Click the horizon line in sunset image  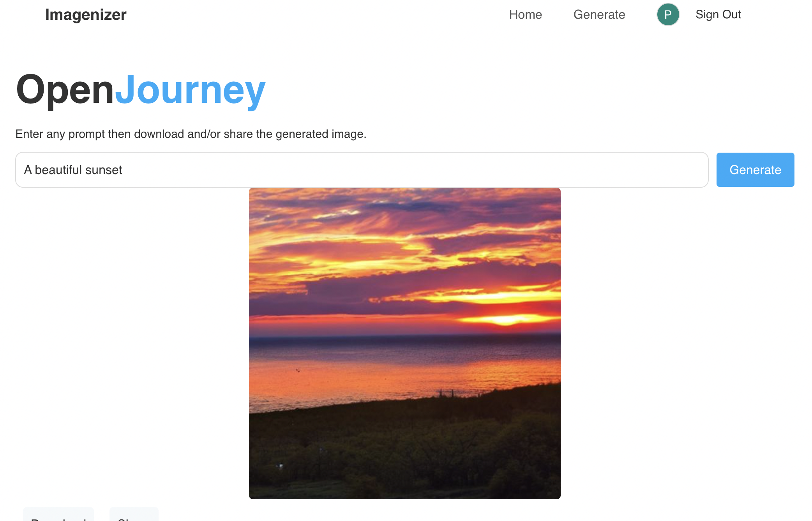[x=404, y=336]
